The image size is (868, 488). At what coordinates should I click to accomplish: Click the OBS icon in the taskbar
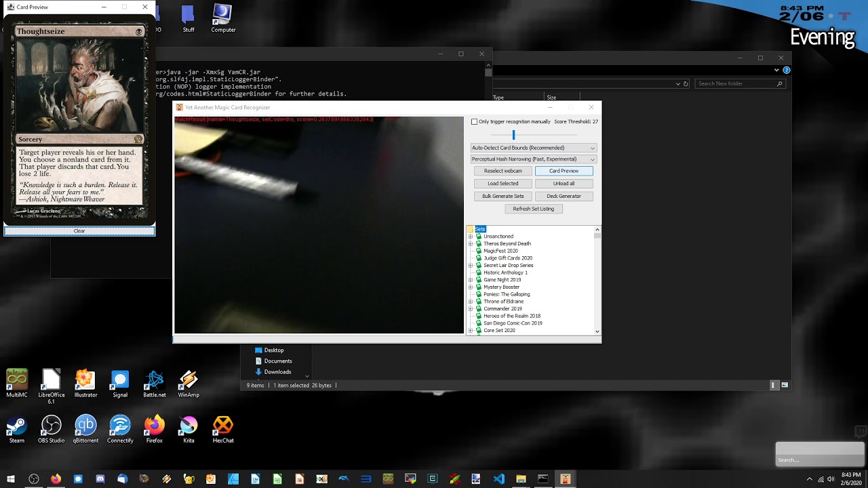33,479
